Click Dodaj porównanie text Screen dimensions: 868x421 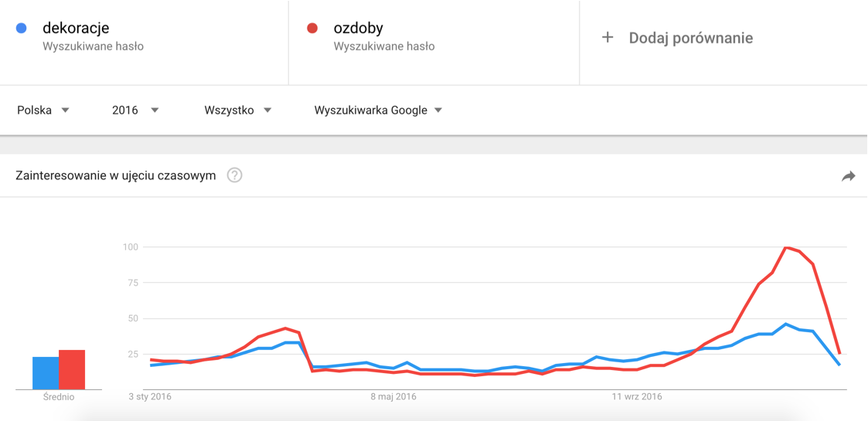[690, 38]
